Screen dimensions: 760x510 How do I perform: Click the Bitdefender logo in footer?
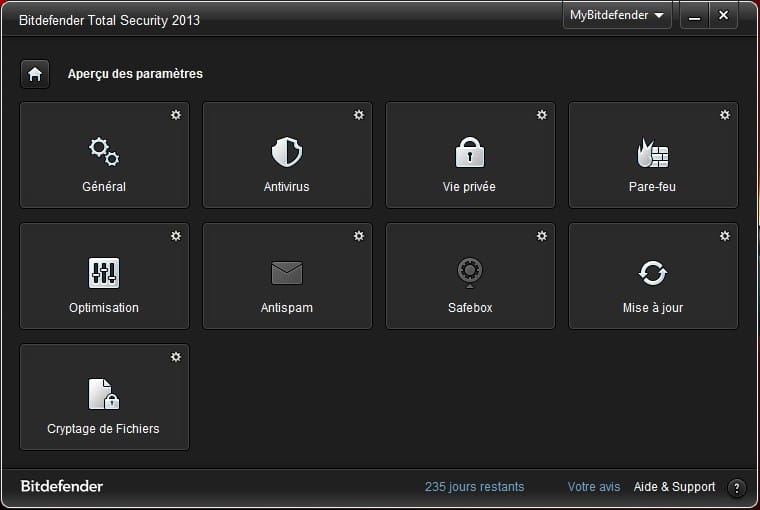[x=62, y=486]
